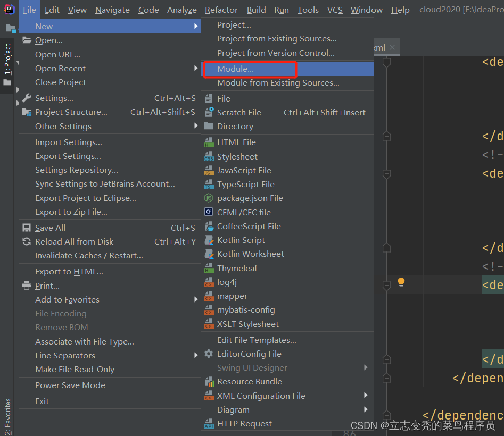Click the TypeScript File icon
This screenshot has width=504, height=436.
[209, 185]
